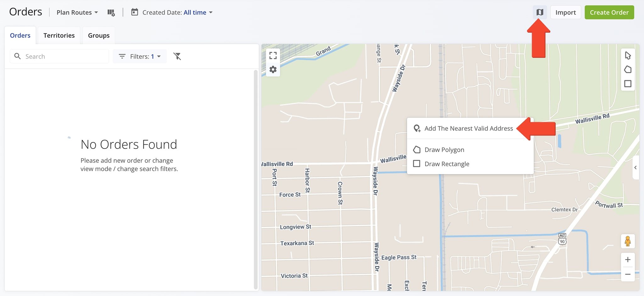This screenshot has width=644, height=296.
Task: Click the No Orders Found heading
Action: (x=129, y=145)
